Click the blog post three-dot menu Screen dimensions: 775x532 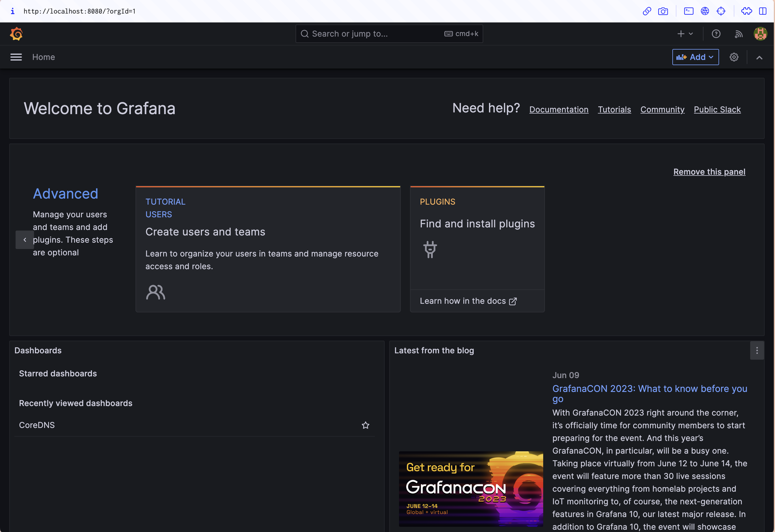pyautogui.click(x=757, y=350)
